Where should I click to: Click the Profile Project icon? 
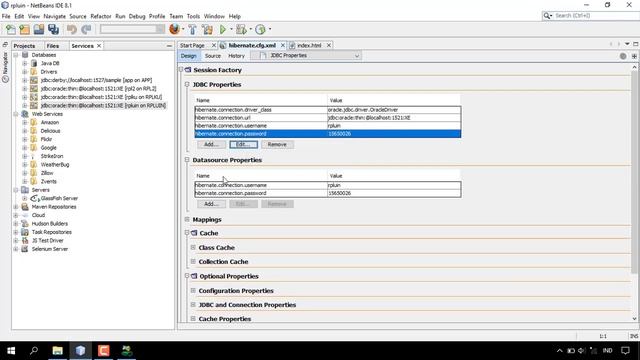pos(260,29)
